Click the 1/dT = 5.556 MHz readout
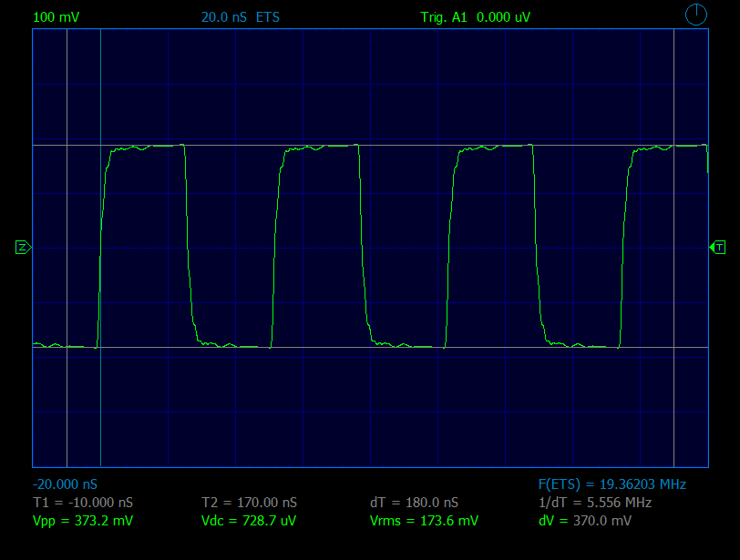Image resolution: width=740 pixels, height=560 pixels. pyautogui.click(x=595, y=503)
